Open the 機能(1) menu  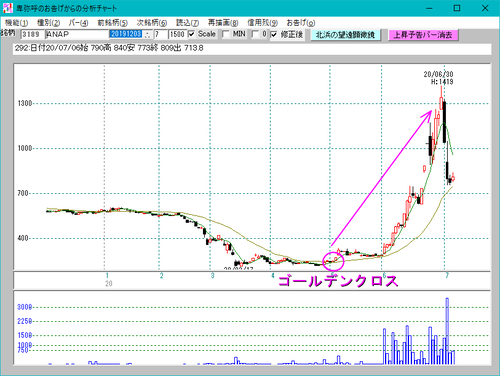pyautogui.click(x=16, y=23)
